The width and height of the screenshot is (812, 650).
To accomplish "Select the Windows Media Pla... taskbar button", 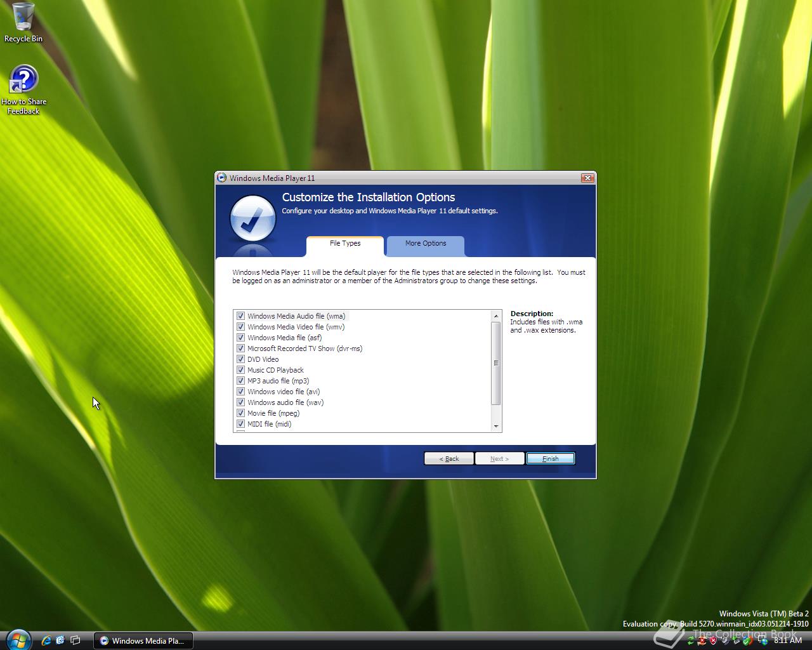I will coord(143,640).
